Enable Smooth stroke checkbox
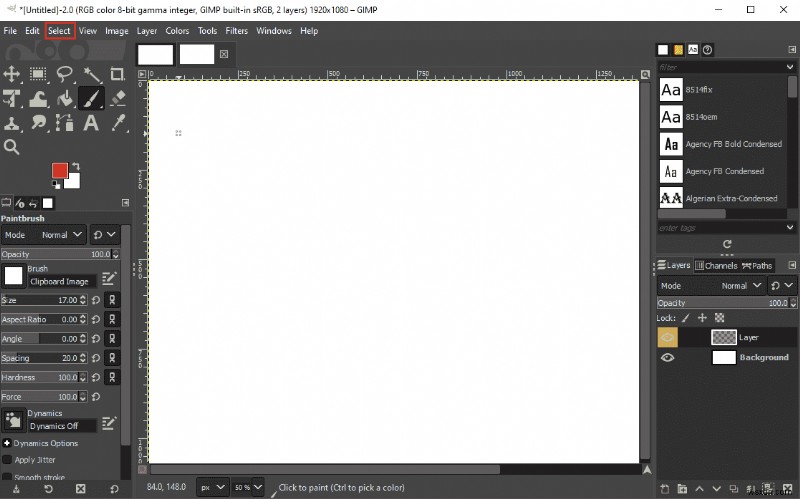Viewport: 800px width, 499px height. [7, 478]
